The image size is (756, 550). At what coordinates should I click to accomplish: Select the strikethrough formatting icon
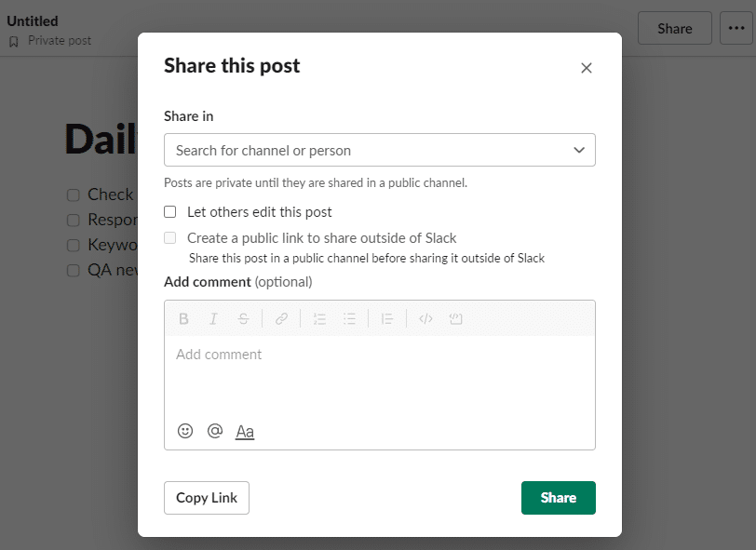[243, 318]
